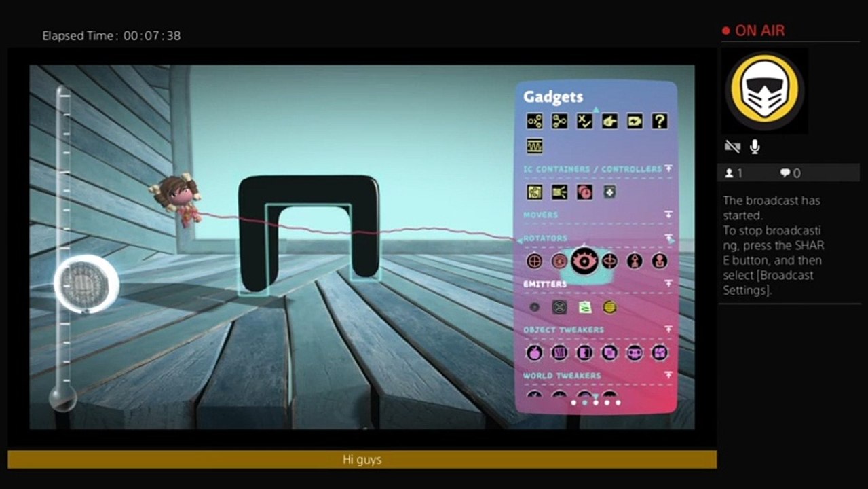Select the grey square emitter gadget

(x=559, y=307)
